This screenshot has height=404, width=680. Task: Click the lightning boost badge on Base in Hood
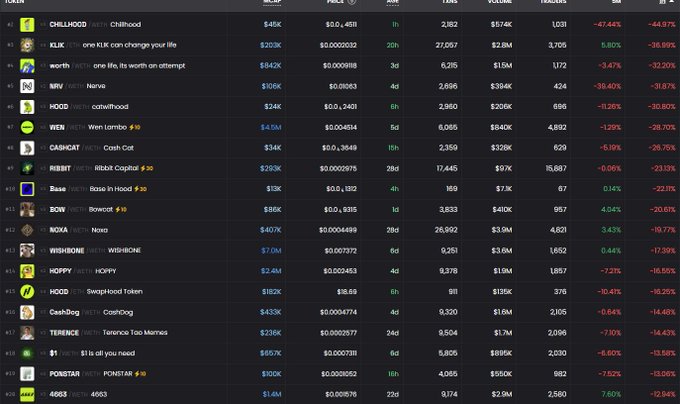(x=141, y=189)
